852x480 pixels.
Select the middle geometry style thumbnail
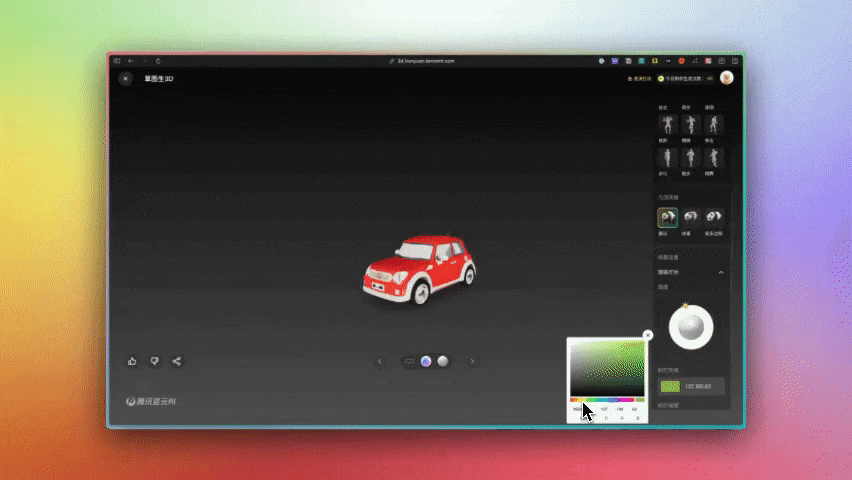(691, 218)
